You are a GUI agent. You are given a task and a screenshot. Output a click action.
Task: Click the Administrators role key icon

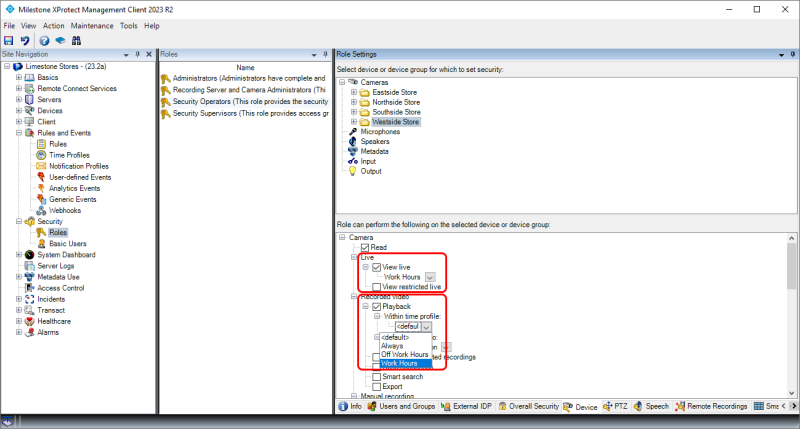click(165, 79)
